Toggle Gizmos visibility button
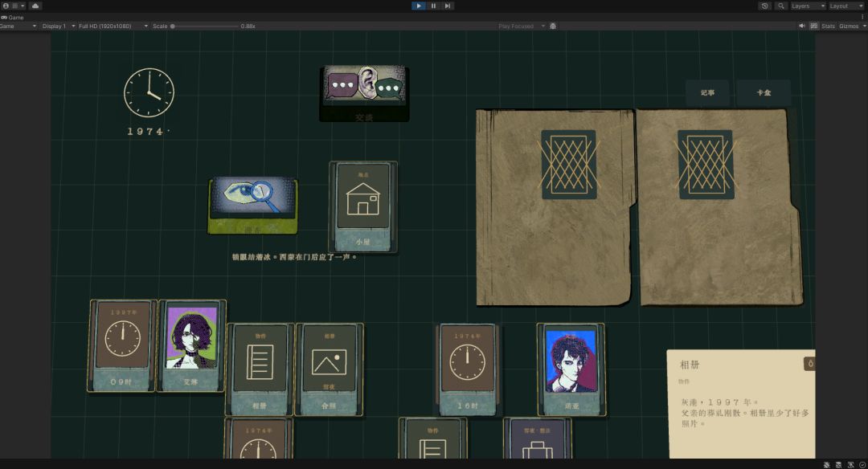 click(849, 26)
